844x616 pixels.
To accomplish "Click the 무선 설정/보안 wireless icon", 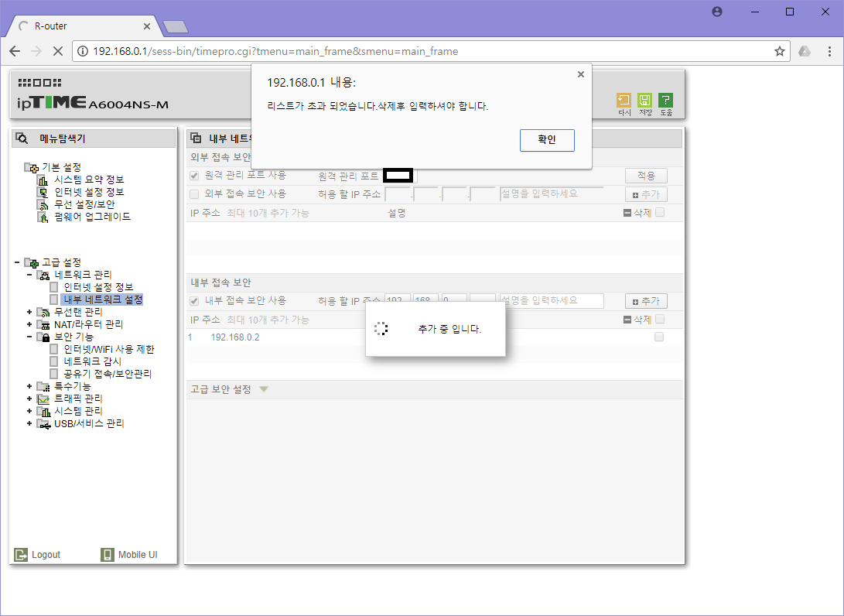I will [43, 204].
